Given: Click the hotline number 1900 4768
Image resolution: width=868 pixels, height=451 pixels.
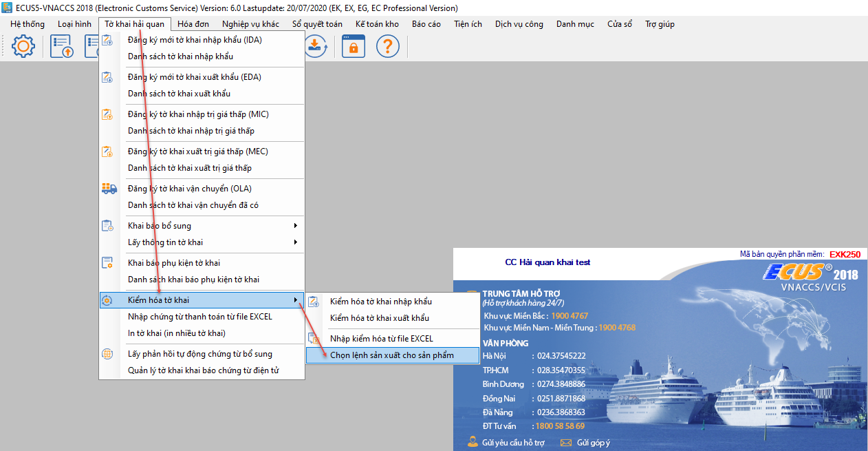Looking at the screenshot, I should tap(617, 328).
